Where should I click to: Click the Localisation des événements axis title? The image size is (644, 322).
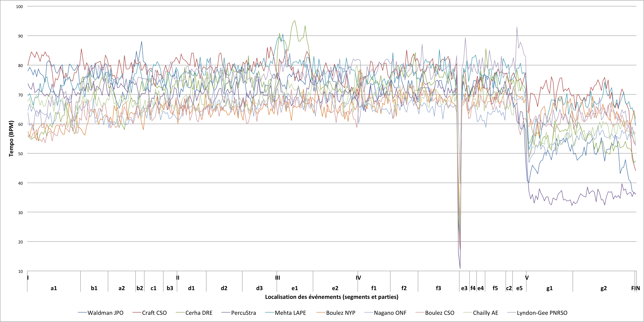tap(332, 297)
